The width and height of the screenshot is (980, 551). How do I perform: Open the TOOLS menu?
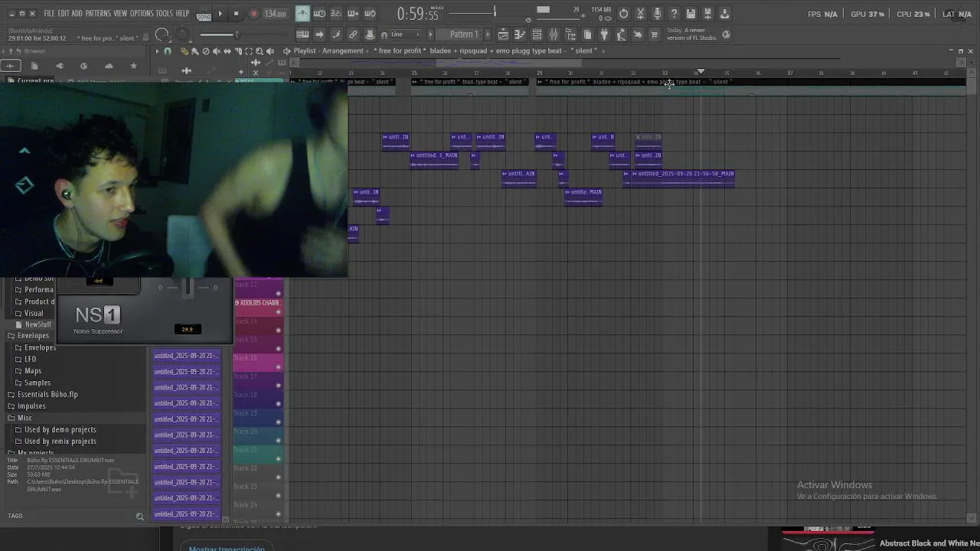pyautogui.click(x=165, y=14)
